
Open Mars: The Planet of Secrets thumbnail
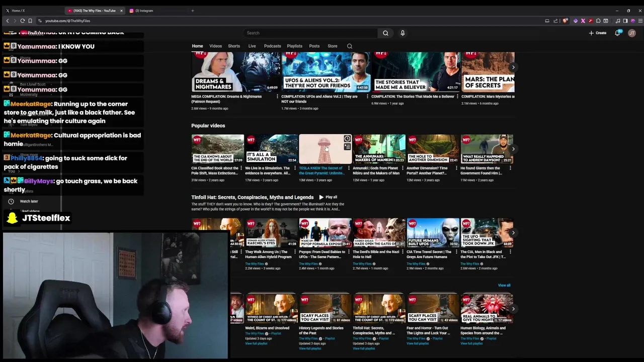(488, 72)
